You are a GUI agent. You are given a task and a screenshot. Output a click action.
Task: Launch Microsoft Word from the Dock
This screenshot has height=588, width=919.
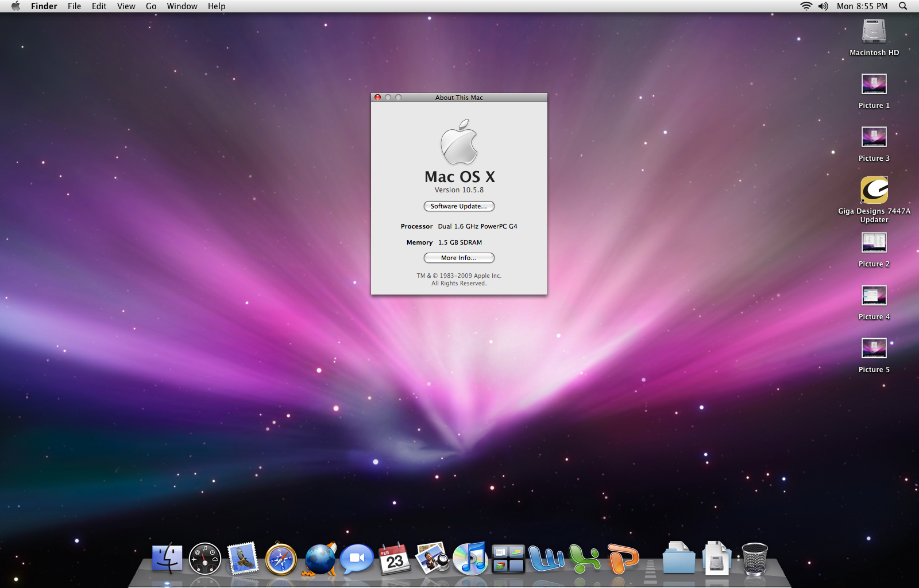coord(546,559)
